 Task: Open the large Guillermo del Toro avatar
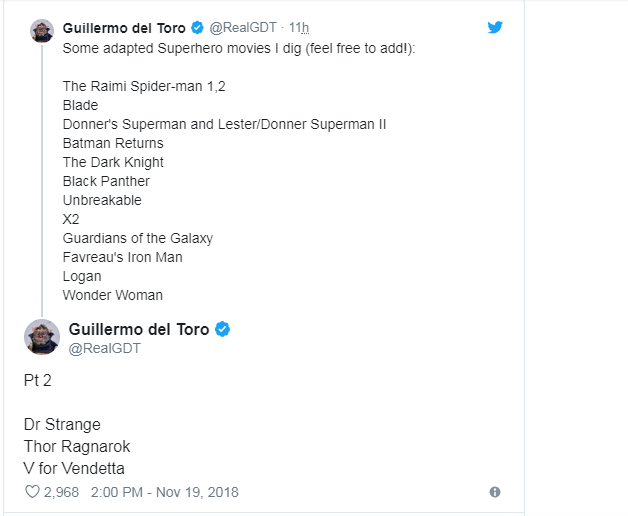pyautogui.click(x=42, y=337)
